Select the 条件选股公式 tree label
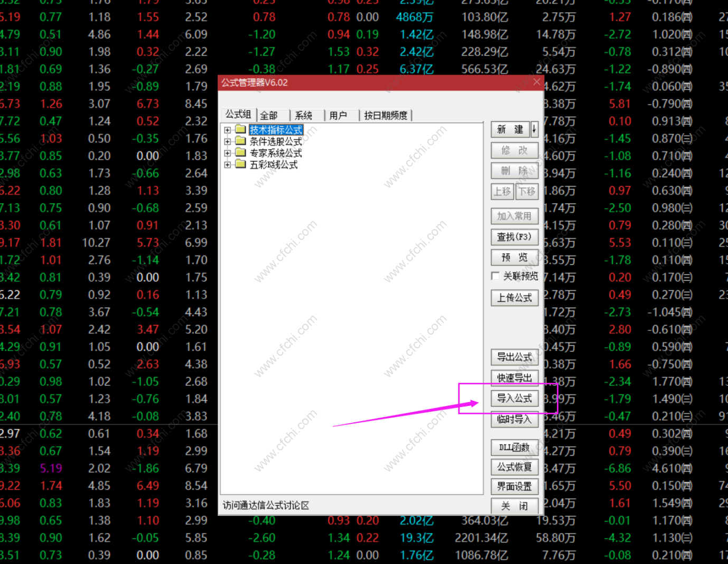728x564 pixels. [x=276, y=142]
